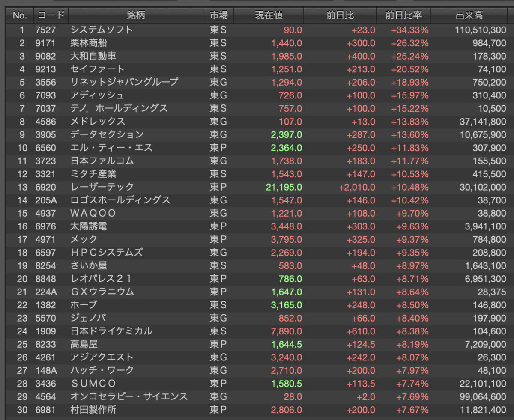The width and height of the screenshot is (514, 420).
Task: Click change rate +34.33%
Action: coord(409,30)
